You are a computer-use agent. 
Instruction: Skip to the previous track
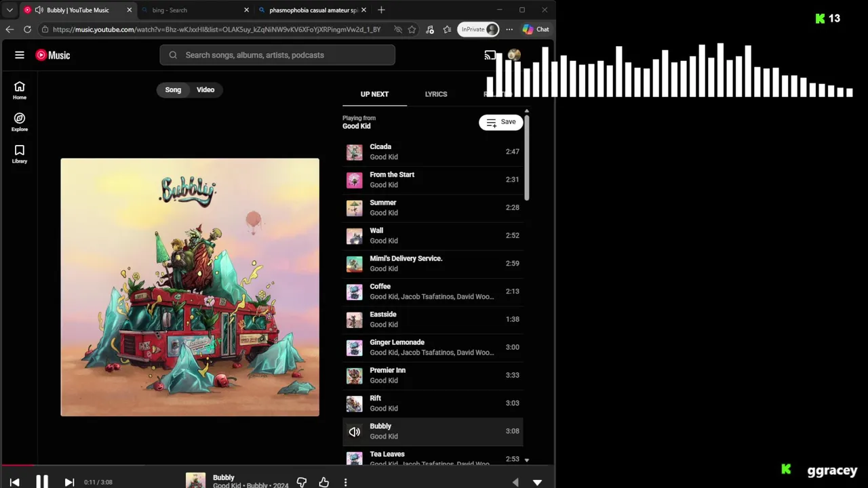(14, 482)
